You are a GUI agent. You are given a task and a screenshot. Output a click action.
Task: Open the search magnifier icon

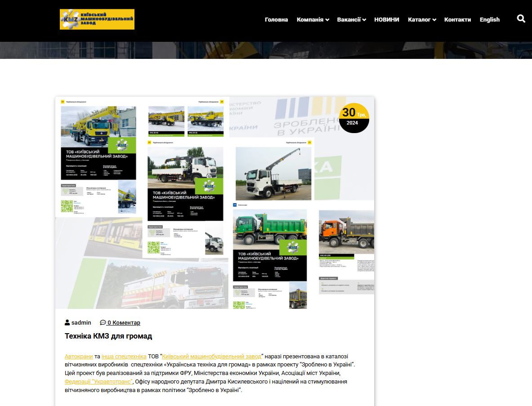(521, 18)
